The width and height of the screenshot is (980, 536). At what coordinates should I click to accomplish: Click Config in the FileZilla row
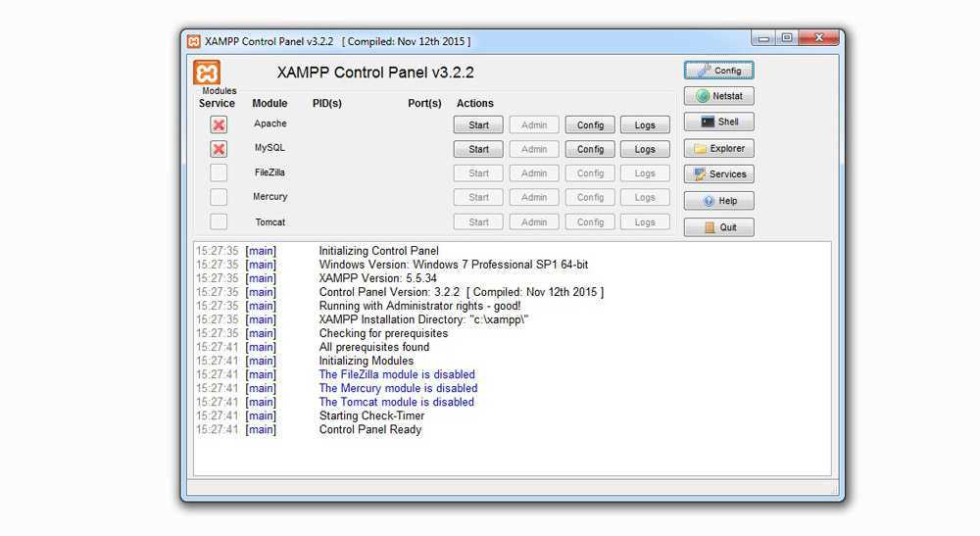[x=590, y=173]
